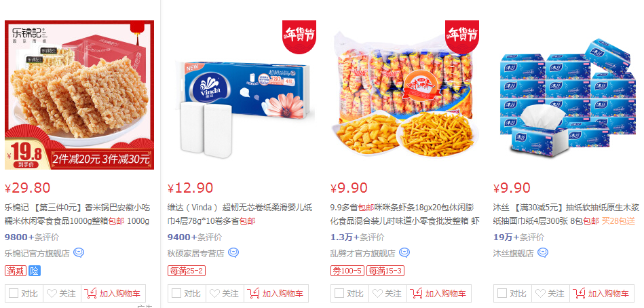View 19万+ 条评价 reviews for 沐丝

pyautogui.click(x=518, y=237)
